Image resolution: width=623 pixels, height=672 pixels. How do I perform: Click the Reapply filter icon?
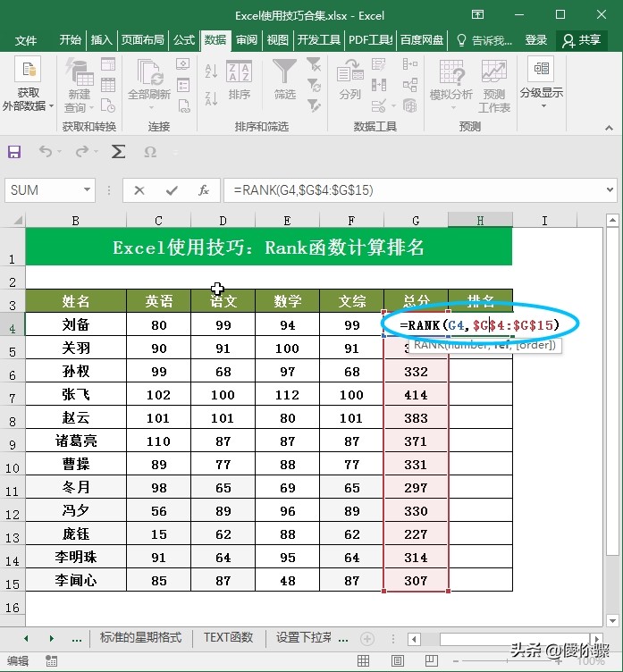click(x=314, y=85)
